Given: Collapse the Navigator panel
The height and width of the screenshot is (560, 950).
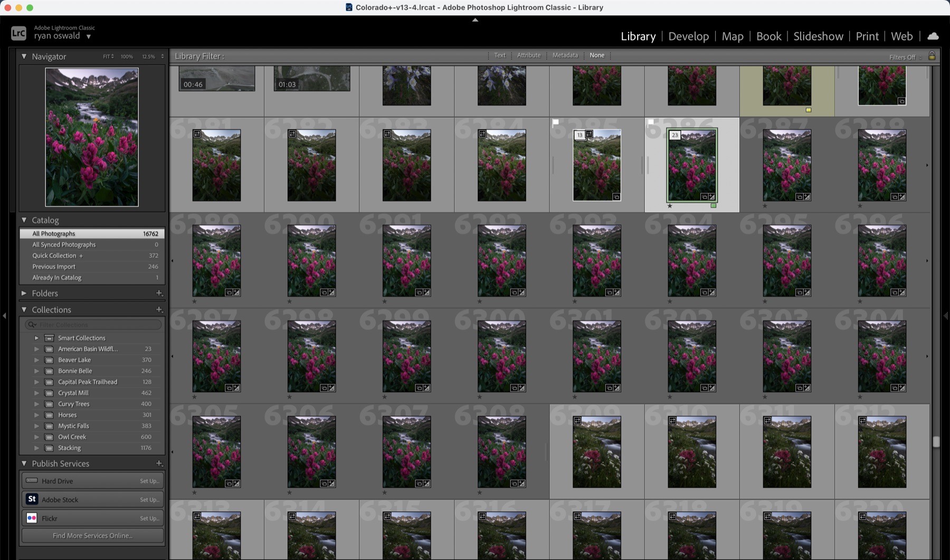Looking at the screenshot, I should 24,56.
